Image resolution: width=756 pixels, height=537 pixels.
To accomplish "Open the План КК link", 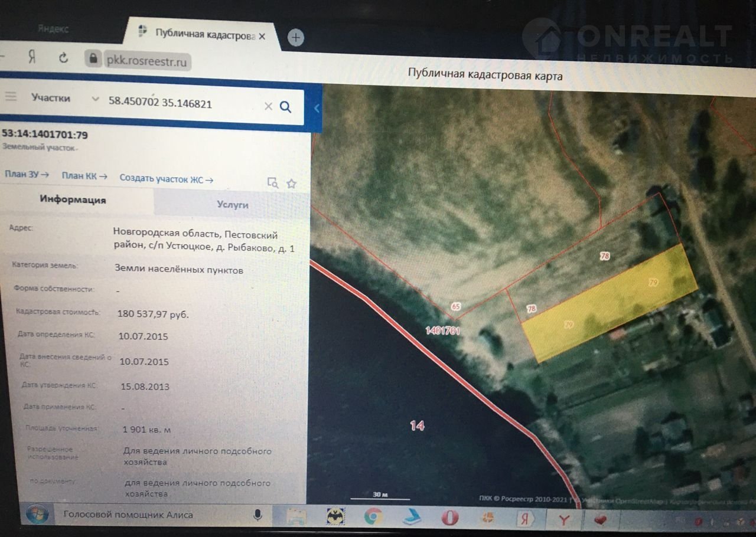I will click(84, 176).
